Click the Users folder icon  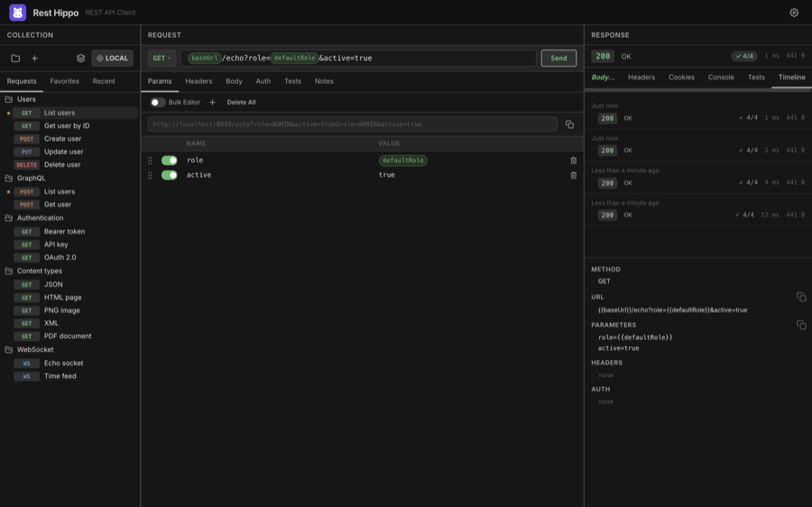[x=9, y=99]
